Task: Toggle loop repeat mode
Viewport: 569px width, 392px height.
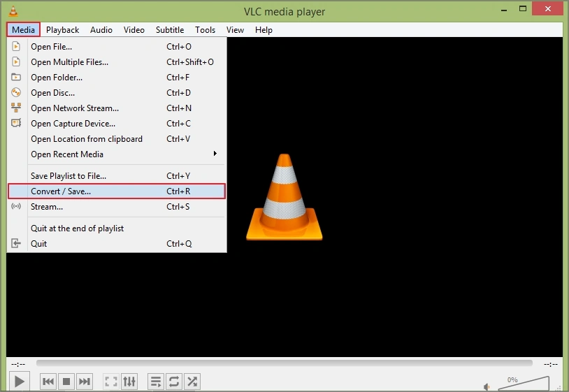Action: tap(174, 382)
